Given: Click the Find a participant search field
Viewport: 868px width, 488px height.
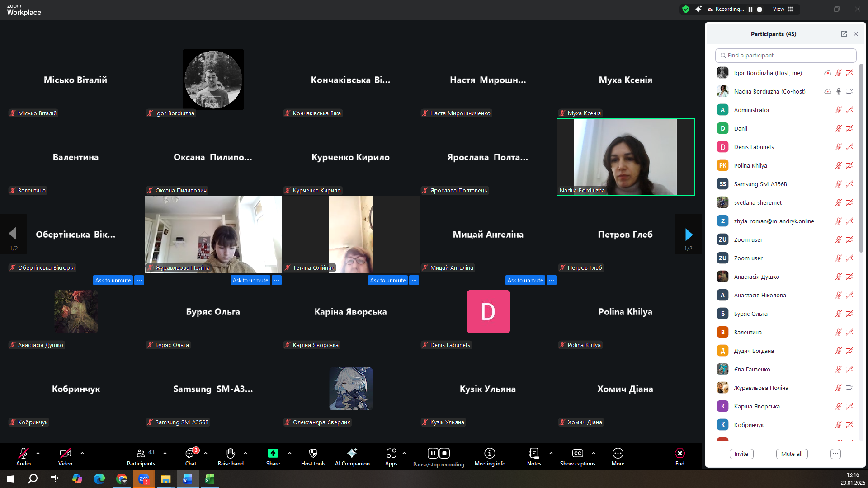Looking at the screenshot, I should tap(786, 55).
